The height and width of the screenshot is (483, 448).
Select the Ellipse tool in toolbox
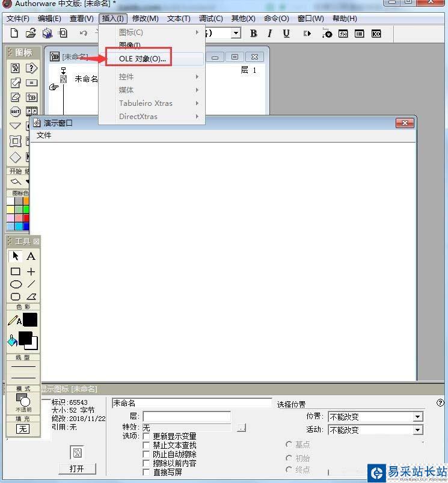coord(16,284)
